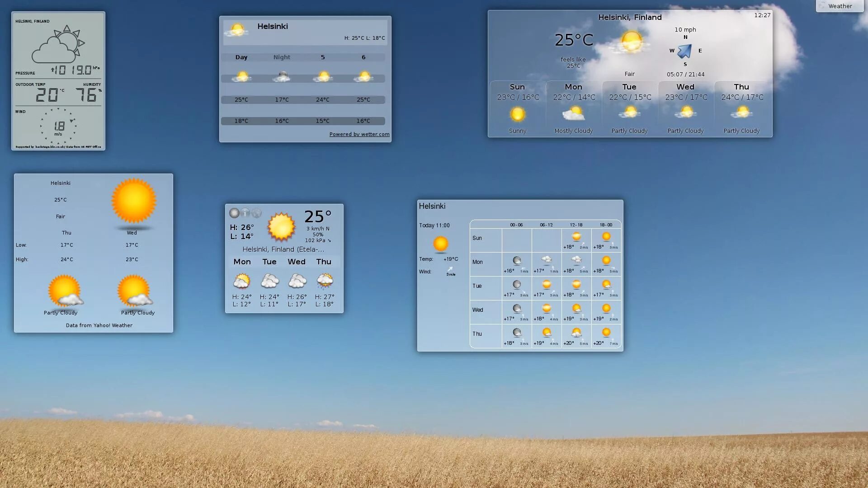Click the third satellite view icon

[256, 213]
